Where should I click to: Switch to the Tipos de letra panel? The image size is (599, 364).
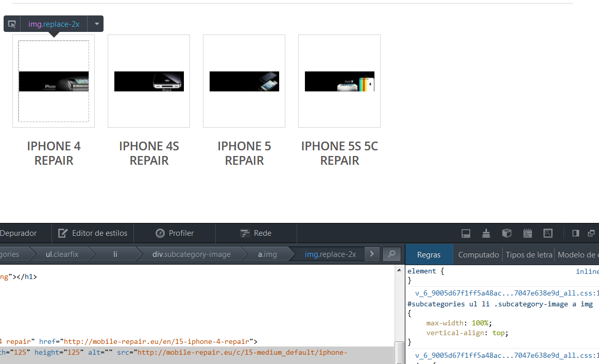pyautogui.click(x=529, y=255)
